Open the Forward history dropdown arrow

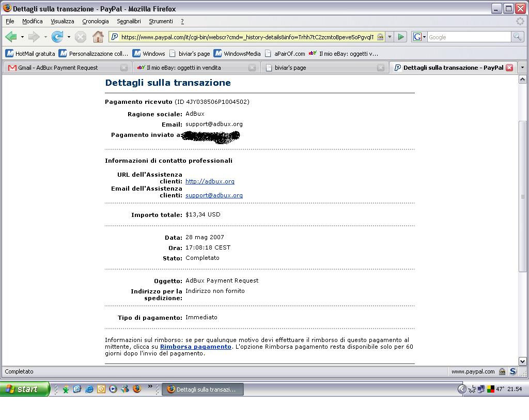pyautogui.click(x=45, y=37)
